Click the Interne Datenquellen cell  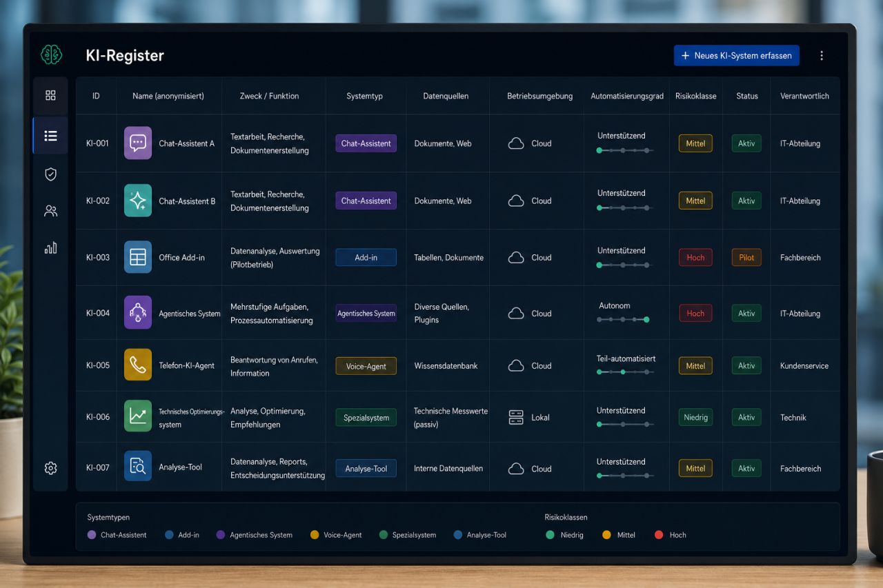point(448,469)
